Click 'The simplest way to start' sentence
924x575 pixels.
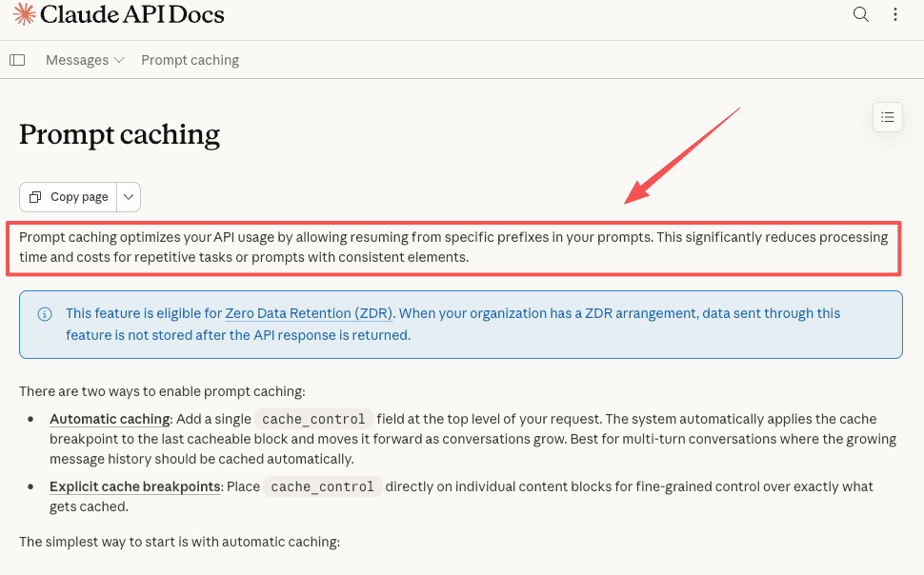pyautogui.click(x=179, y=542)
